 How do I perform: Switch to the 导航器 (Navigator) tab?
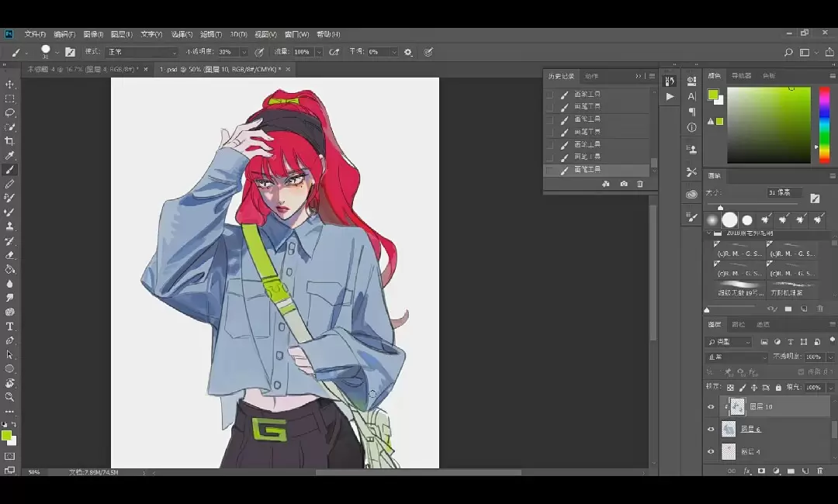pyautogui.click(x=741, y=76)
